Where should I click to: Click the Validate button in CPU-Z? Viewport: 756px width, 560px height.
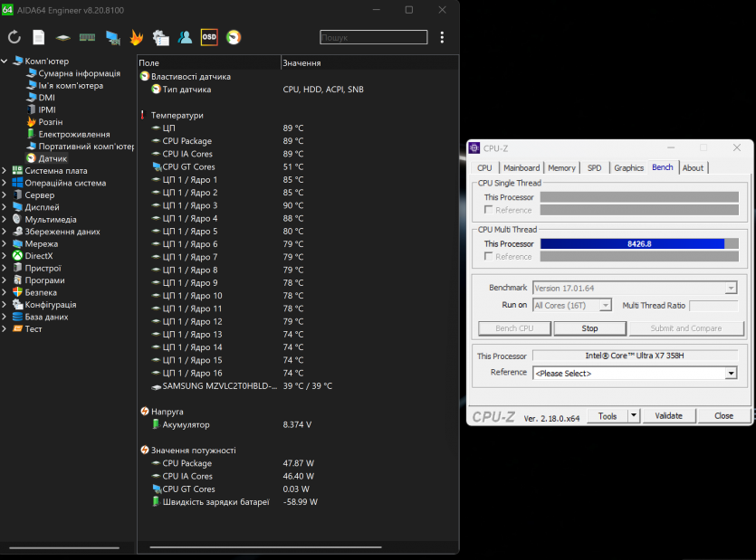coord(668,416)
